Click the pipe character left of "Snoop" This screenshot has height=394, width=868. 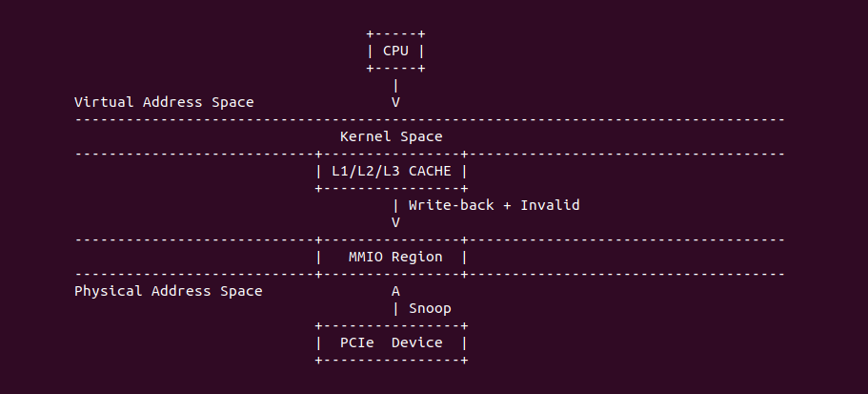click(x=395, y=308)
